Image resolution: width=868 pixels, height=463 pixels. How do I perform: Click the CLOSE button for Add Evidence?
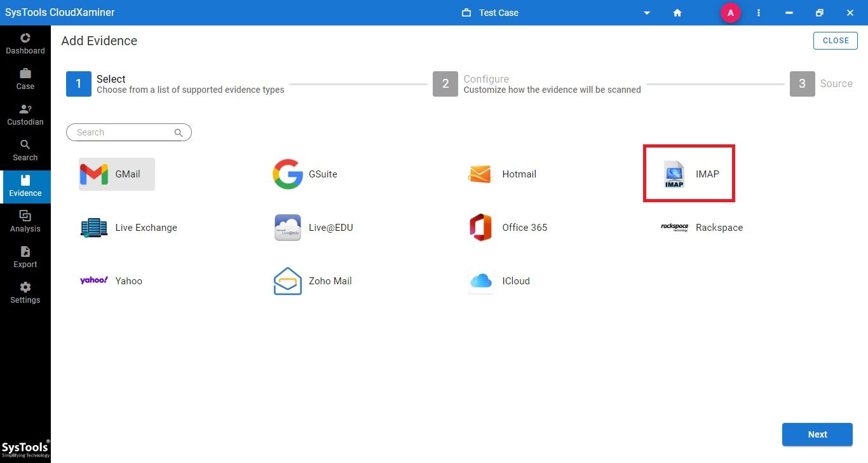tap(836, 40)
